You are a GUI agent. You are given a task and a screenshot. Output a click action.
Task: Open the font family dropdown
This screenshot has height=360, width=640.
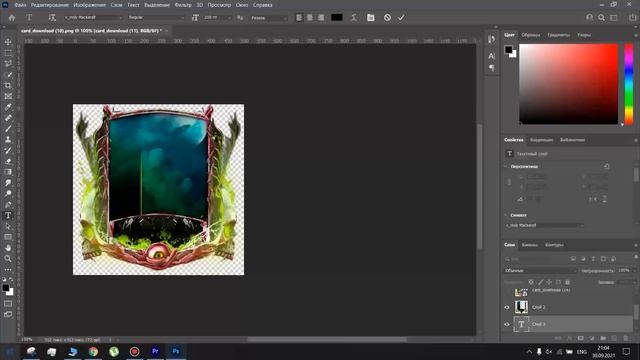93,18
